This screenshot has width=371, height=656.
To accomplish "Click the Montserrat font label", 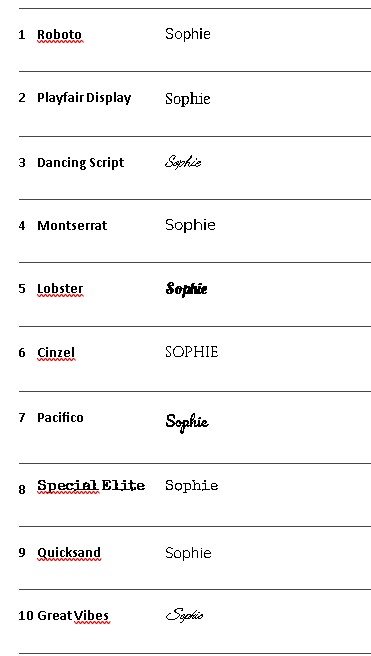I will coord(72,226).
